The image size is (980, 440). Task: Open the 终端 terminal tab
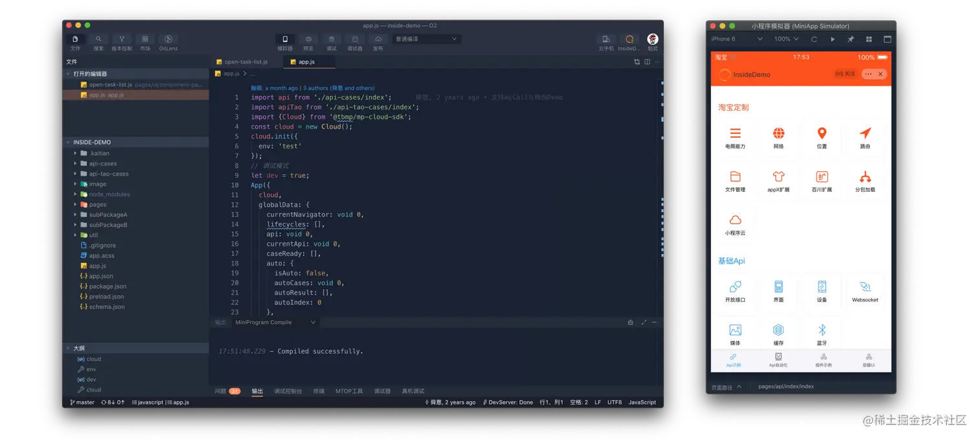pos(319,391)
